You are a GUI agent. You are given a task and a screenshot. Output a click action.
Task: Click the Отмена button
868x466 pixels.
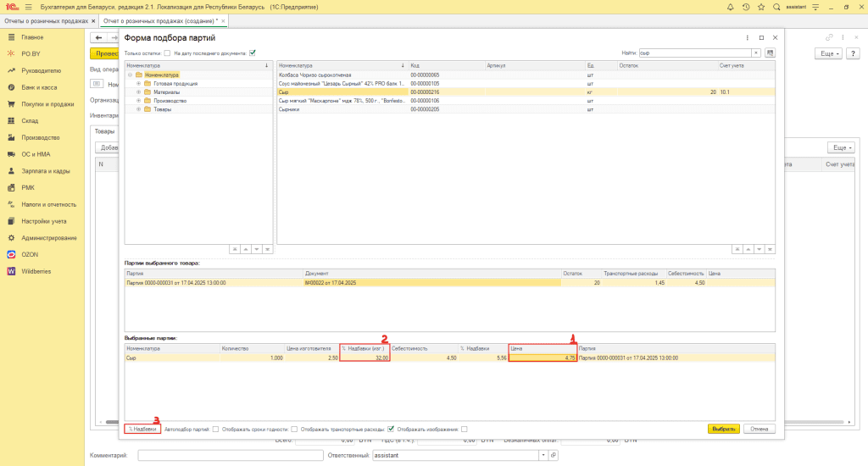click(759, 429)
